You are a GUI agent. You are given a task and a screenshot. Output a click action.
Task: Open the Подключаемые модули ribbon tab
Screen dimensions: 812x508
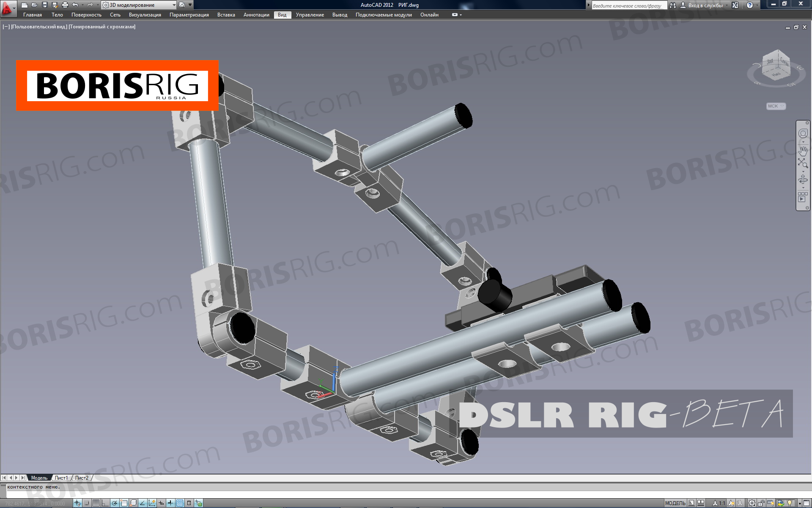point(384,15)
